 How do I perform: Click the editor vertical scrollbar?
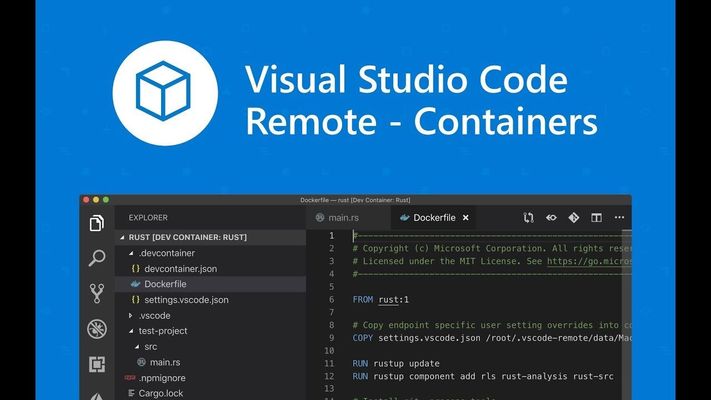[x=627, y=315]
